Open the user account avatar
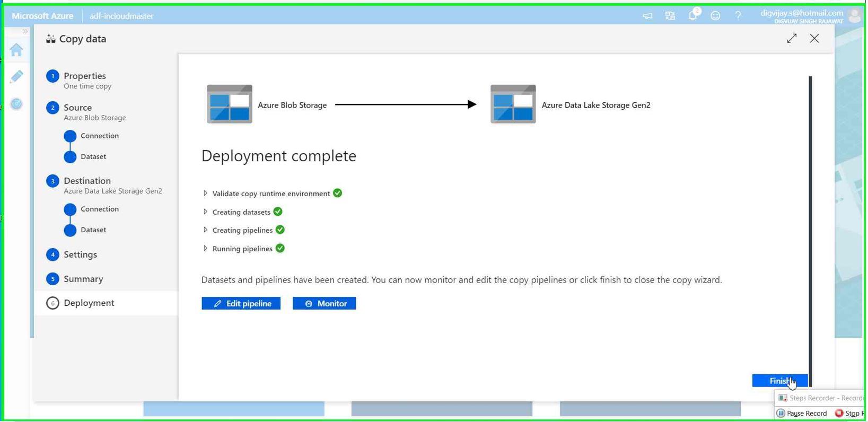The height and width of the screenshot is (422, 868). [x=855, y=16]
